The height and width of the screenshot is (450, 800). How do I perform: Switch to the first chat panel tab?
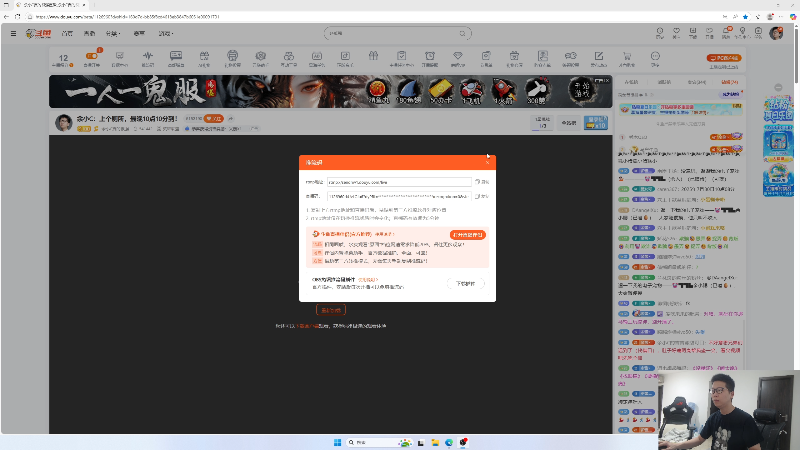tap(632, 82)
